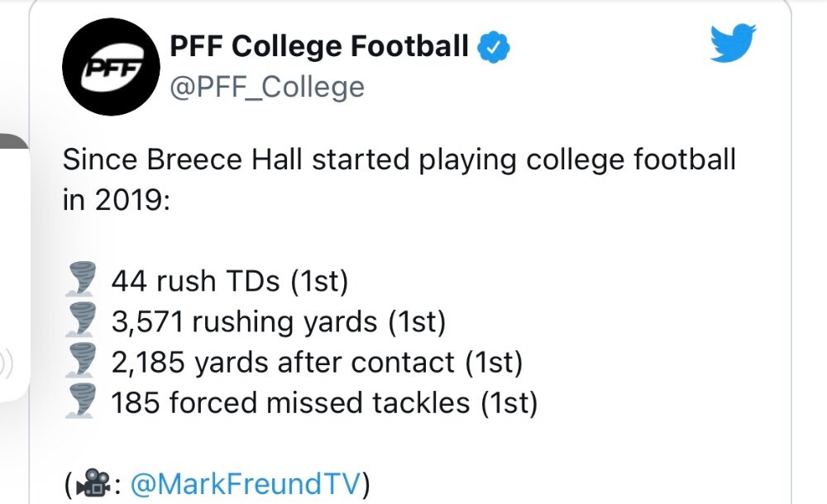Click the partial sound wave icon at left edge

7,364
